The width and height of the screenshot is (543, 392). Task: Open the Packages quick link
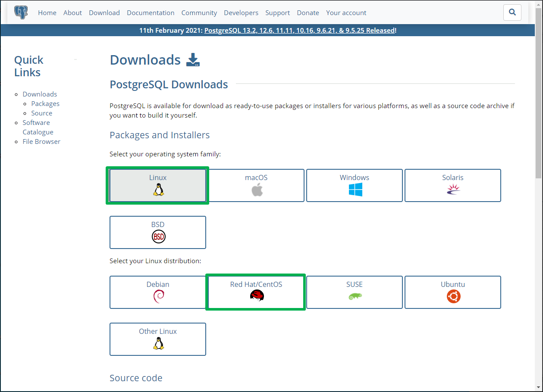tap(45, 103)
